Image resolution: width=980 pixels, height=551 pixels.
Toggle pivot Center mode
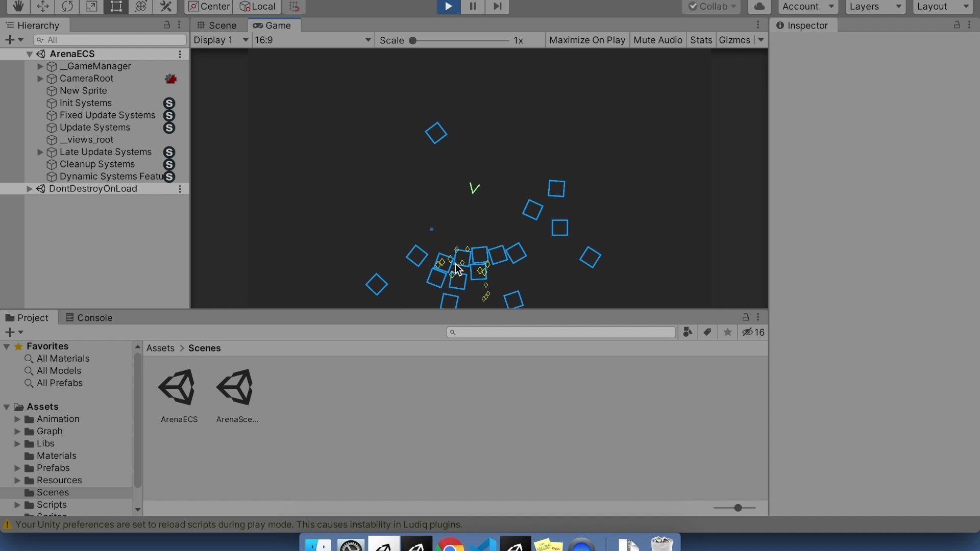pyautogui.click(x=209, y=6)
